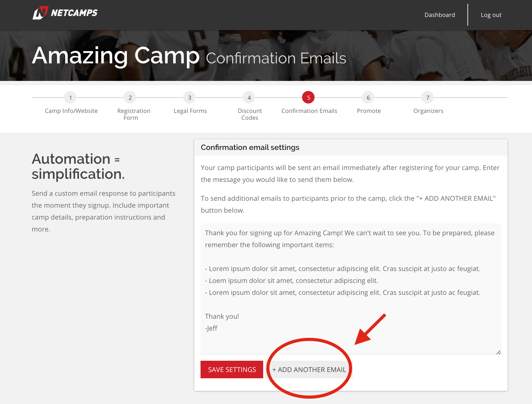Image resolution: width=532 pixels, height=404 pixels.
Task: Click the circled Add Another Email button
Action: pyautogui.click(x=309, y=369)
